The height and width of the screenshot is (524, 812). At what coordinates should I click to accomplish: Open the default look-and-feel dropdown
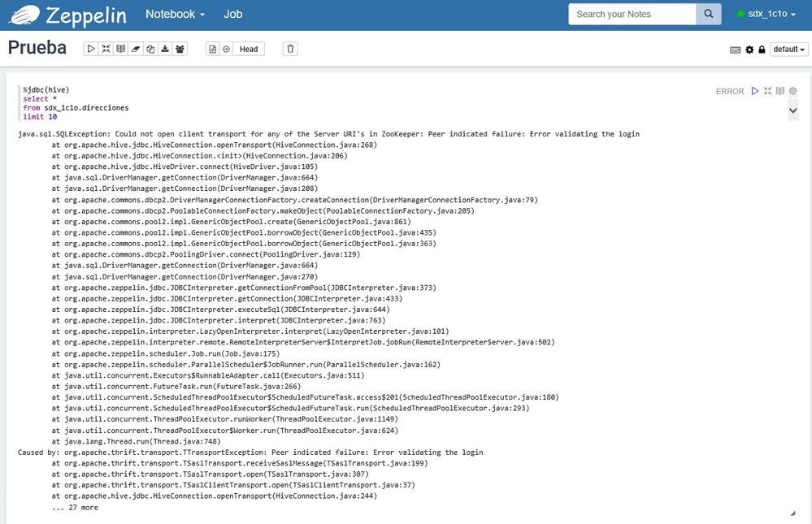pos(788,50)
